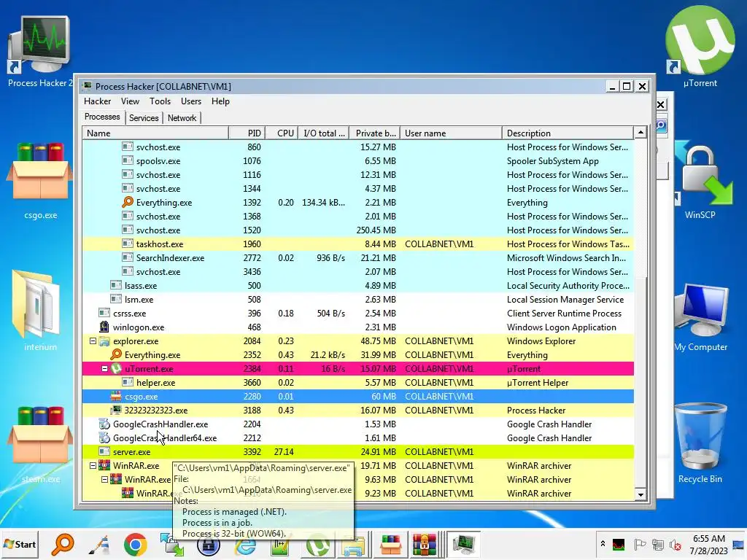747x560 pixels.
Task: Launch Google Chrome from the taskbar
Action: (x=135, y=544)
